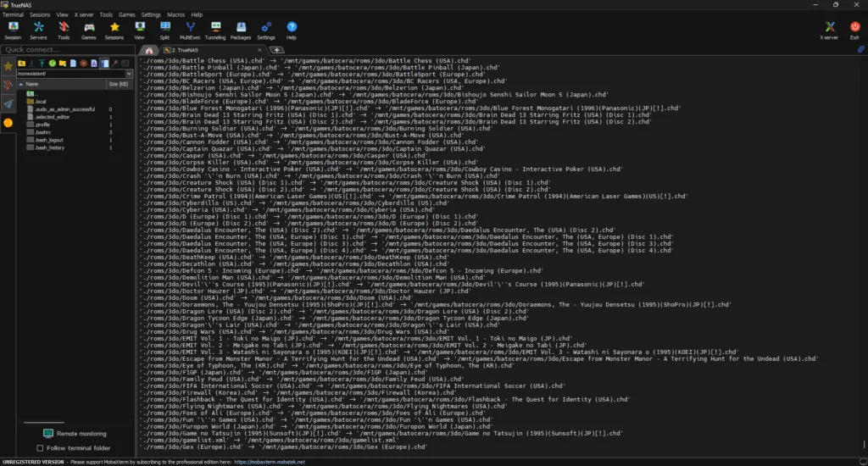
Task: Select the '..' parent folder entry
Action: pos(31,94)
